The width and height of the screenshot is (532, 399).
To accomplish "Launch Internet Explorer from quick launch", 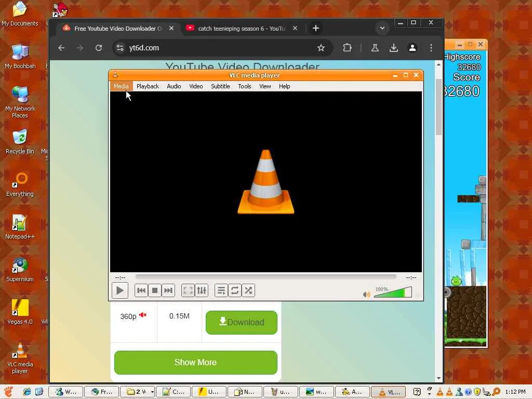I will pos(27,392).
